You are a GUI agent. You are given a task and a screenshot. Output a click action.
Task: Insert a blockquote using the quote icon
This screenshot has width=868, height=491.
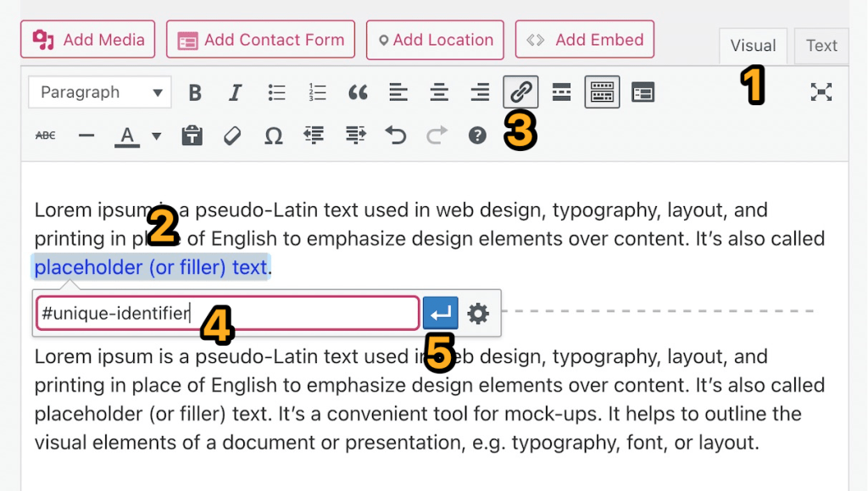pos(358,92)
